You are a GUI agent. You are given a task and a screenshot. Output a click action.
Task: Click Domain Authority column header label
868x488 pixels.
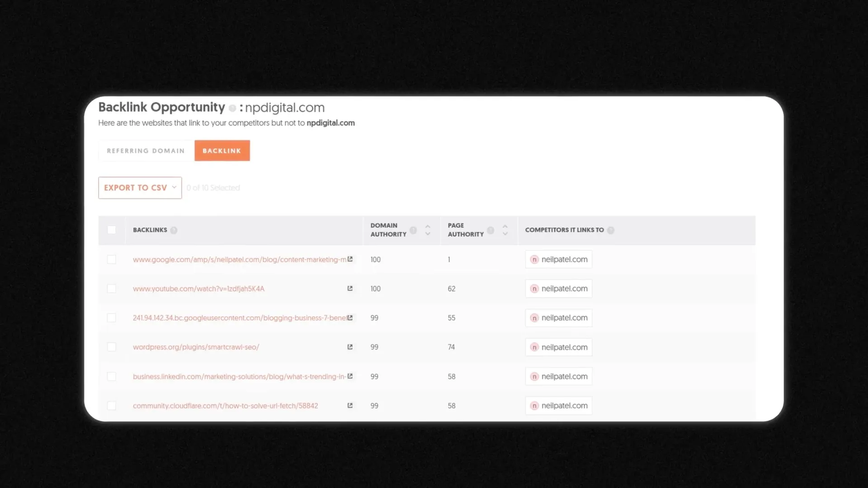(388, 230)
